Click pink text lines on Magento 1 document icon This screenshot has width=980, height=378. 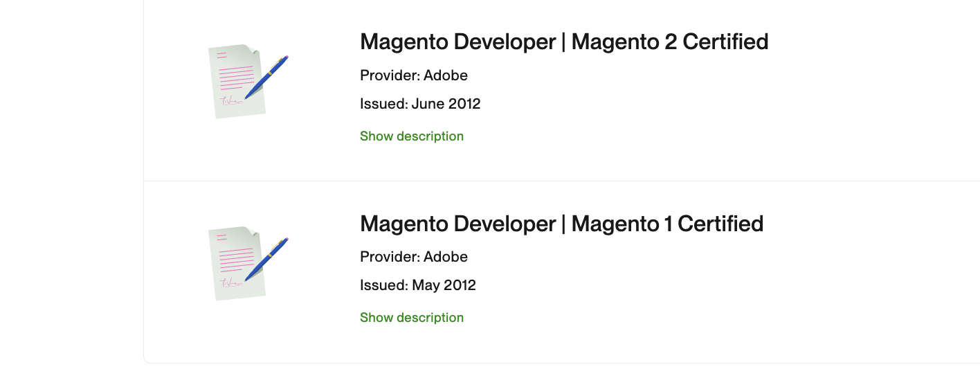pyautogui.click(x=235, y=259)
